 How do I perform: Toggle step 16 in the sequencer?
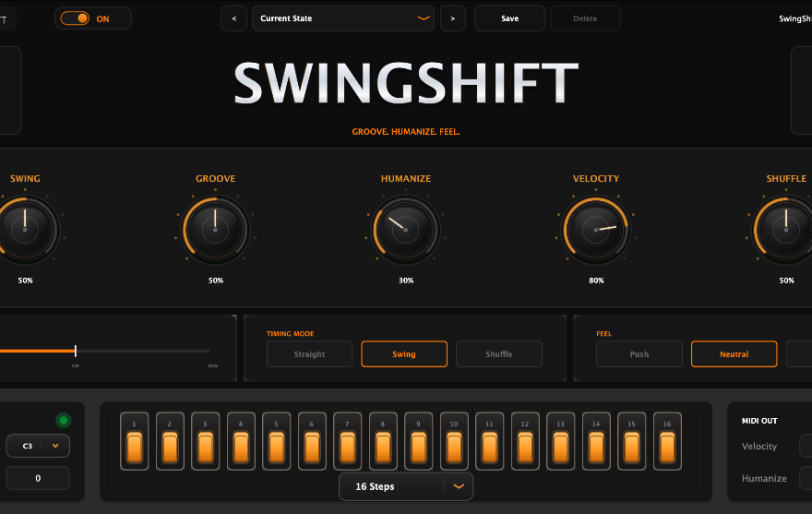coord(667,441)
